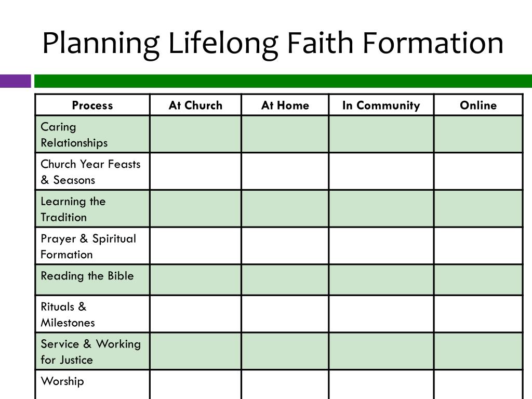Click the slide title Planning Lifelong Faith Formation

(272, 44)
